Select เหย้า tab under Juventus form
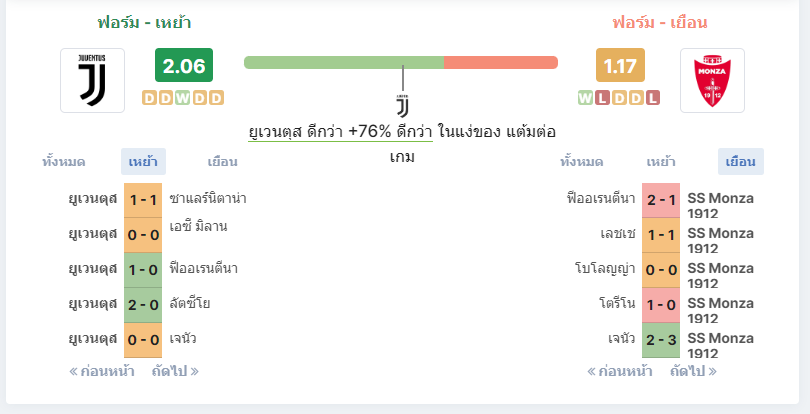This screenshot has height=414, width=810. point(143,162)
